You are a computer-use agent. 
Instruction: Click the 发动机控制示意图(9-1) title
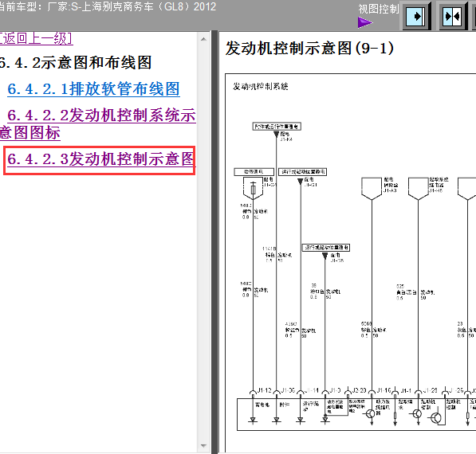(x=309, y=49)
